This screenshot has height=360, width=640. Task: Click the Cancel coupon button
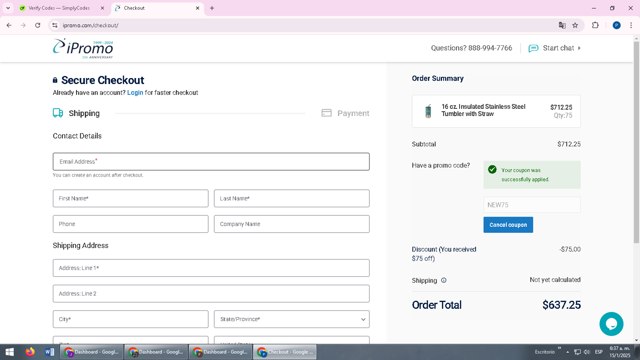pyautogui.click(x=508, y=225)
